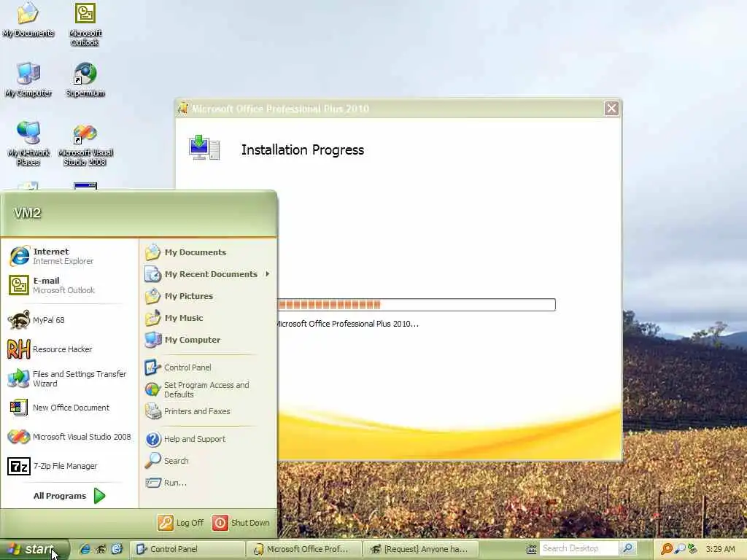Launch MyPal 68 from Start menu
The height and width of the screenshot is (560, 747).
(69, 320)
